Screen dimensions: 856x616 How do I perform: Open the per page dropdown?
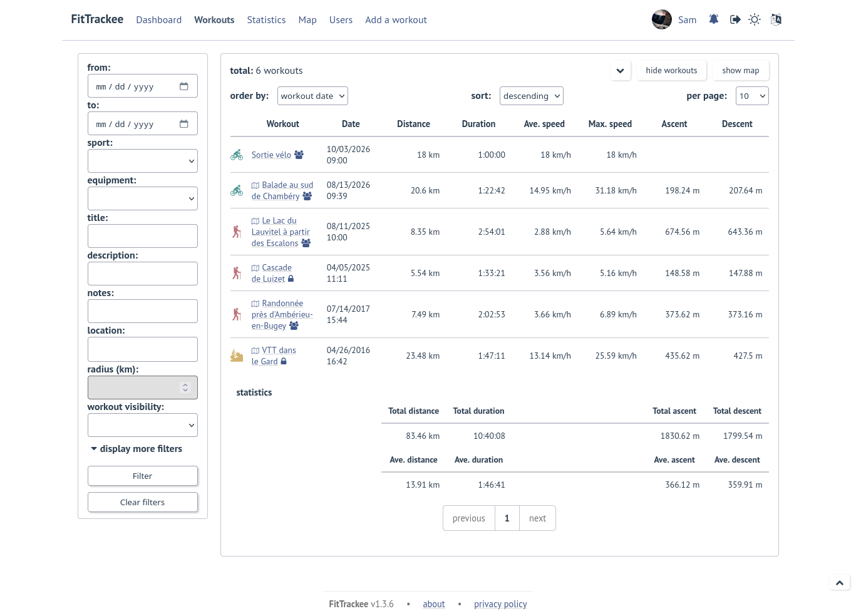pos(752,96)
